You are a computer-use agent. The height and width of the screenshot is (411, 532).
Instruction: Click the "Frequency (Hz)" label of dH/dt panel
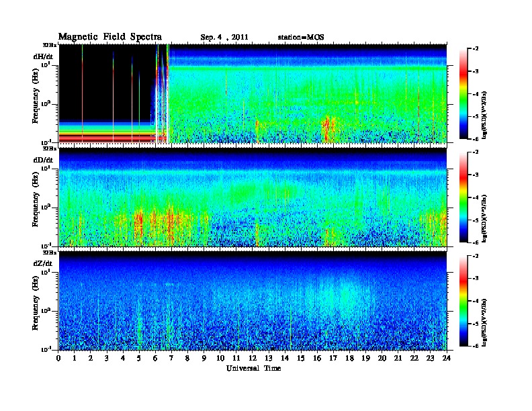click(x=36, y=96)
